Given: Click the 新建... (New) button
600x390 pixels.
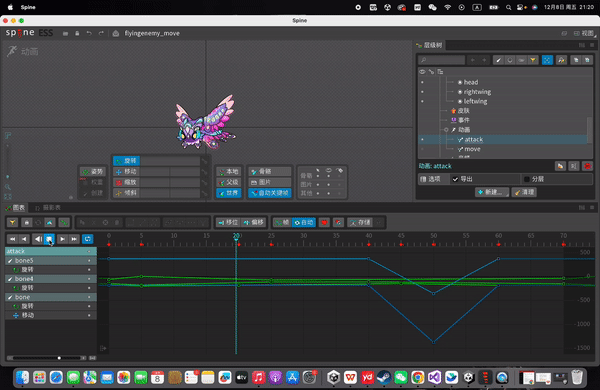Looking at the screenshot, I should pyautogui.click(x=492, y=192).
